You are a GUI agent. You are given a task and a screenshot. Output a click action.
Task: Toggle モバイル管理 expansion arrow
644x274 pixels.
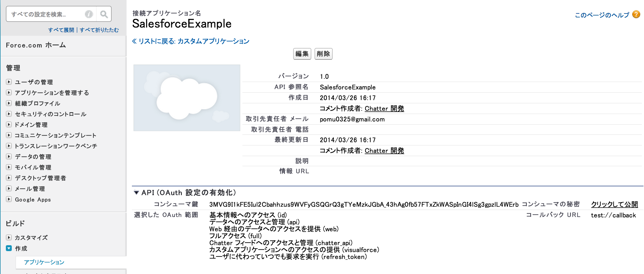9,167
